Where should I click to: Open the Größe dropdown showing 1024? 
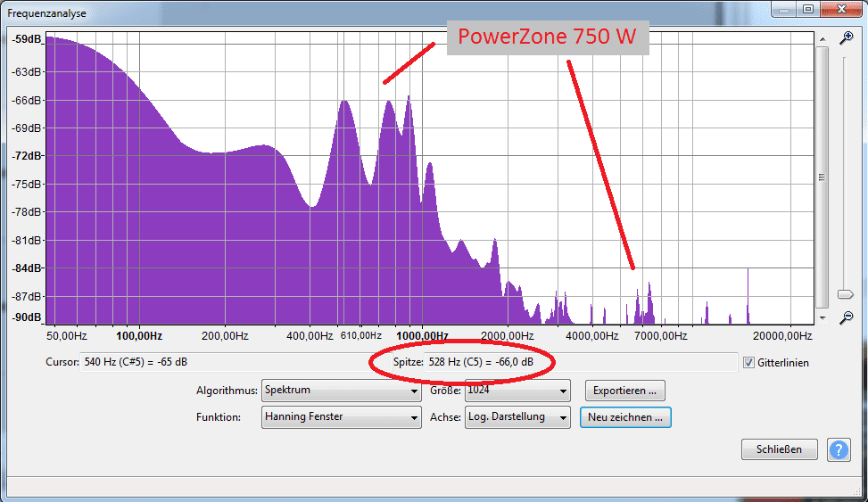point(517,391)
